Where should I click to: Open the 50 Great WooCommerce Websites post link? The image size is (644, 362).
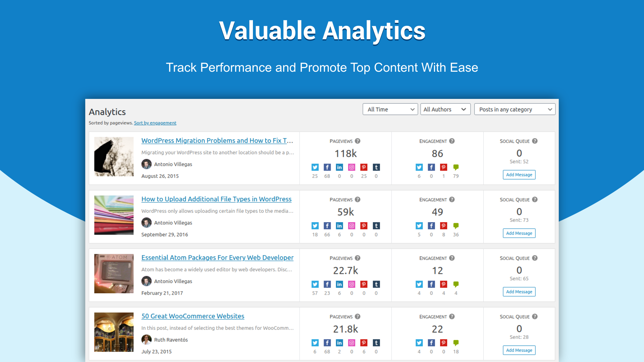pyautogui.click(x=193, y=316)
